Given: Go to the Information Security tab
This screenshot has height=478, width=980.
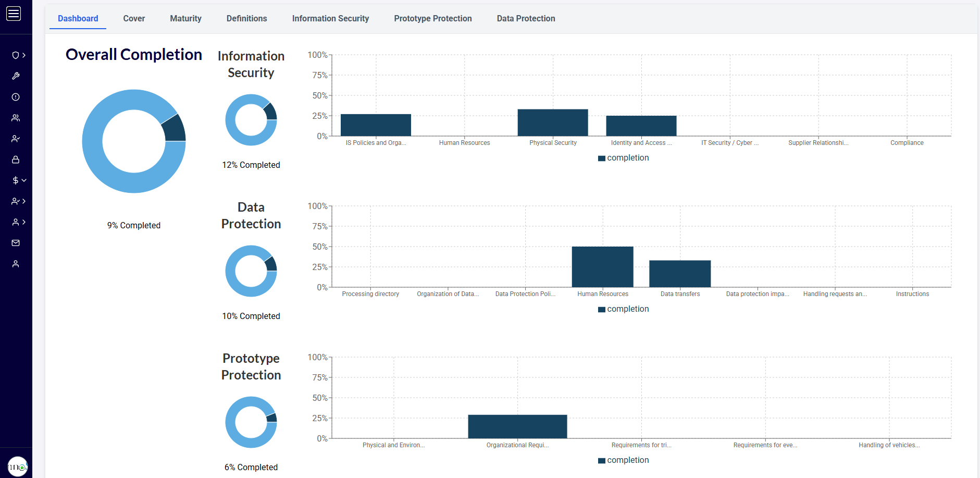Looking at the screenshot, I should click(330, 19).
